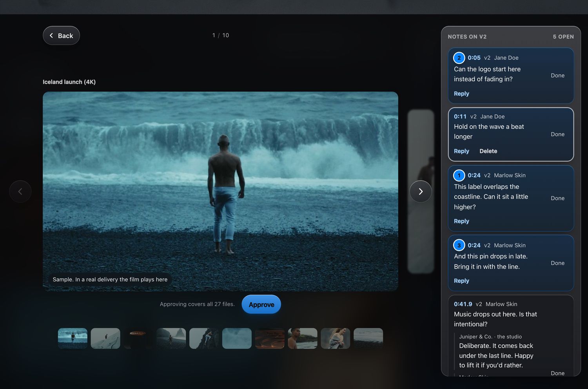The height and width of the screenshot is (389, 588).
Task: Click pin marker 2 on the logo note
Action: [x=459, y=58]
